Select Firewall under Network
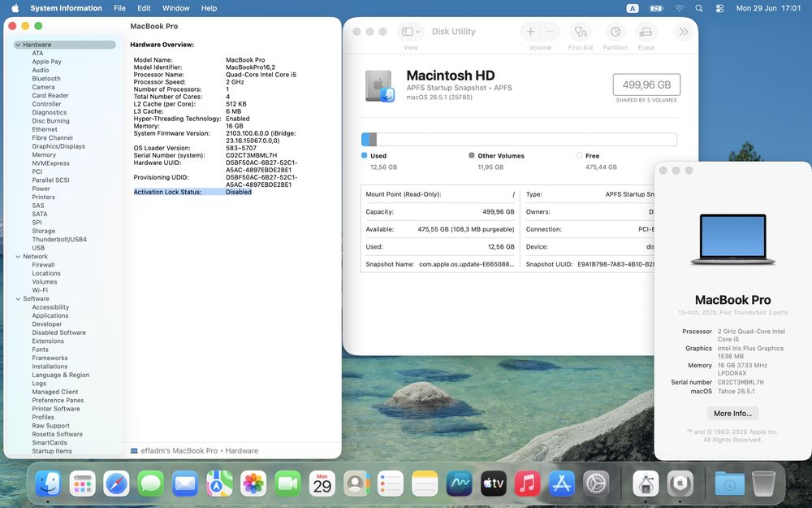 pos(43,265)
